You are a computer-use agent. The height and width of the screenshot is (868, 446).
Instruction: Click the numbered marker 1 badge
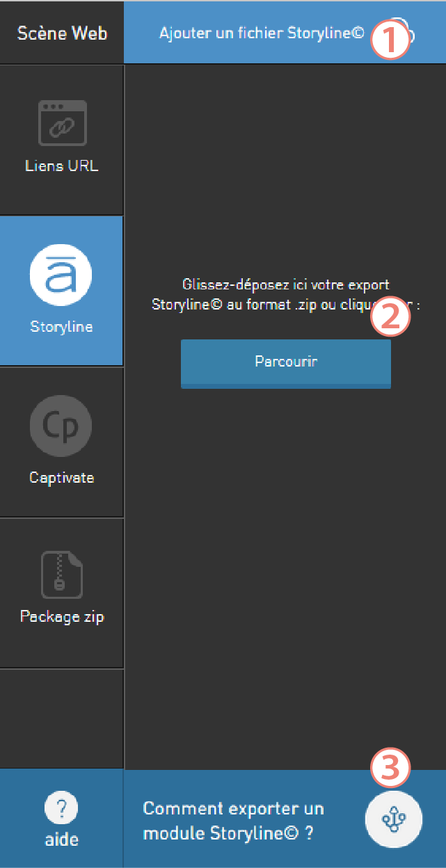click(x=390, y=40)
